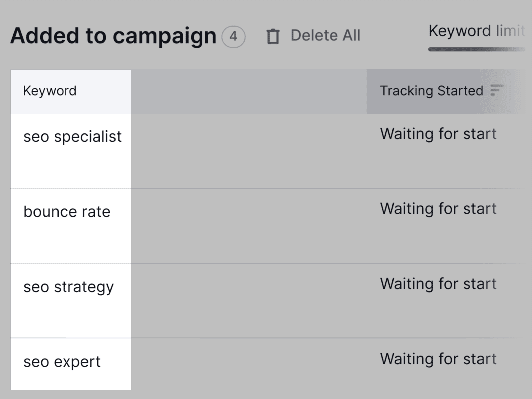Click the seo strategy row's Waiting for start status
The width and height of the screenshot is (532, 399).
438,284
